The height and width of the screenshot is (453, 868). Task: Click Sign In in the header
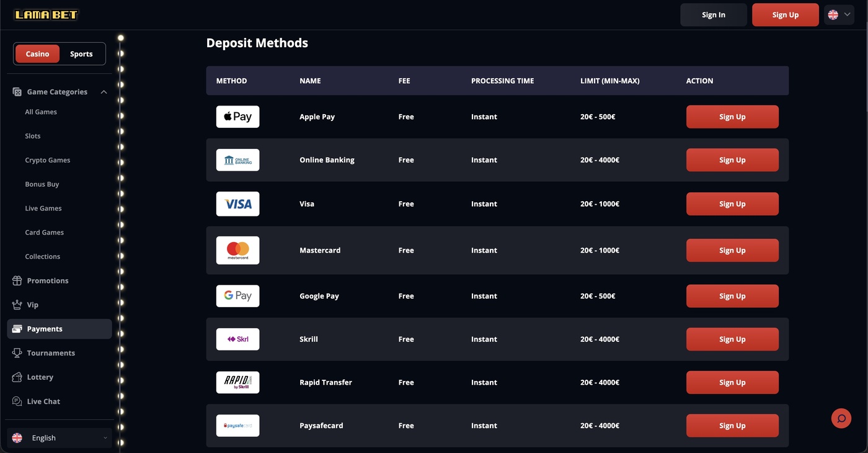click(x=714, y=15)
